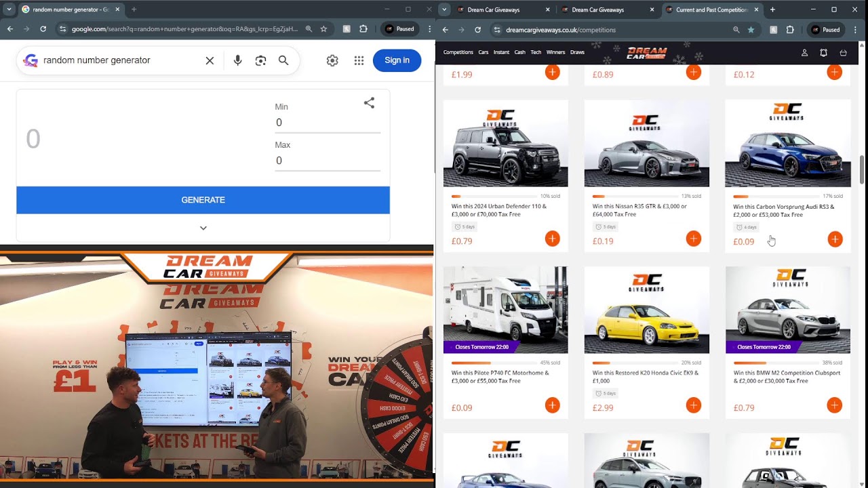Open new tab in the Dream Car window

coord(772,9)
